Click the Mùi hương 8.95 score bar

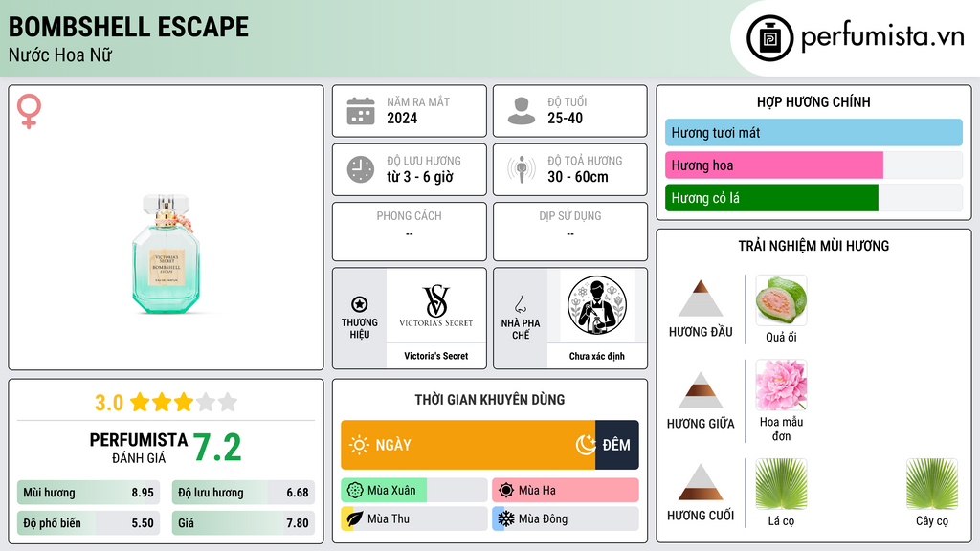click(89, 493)
